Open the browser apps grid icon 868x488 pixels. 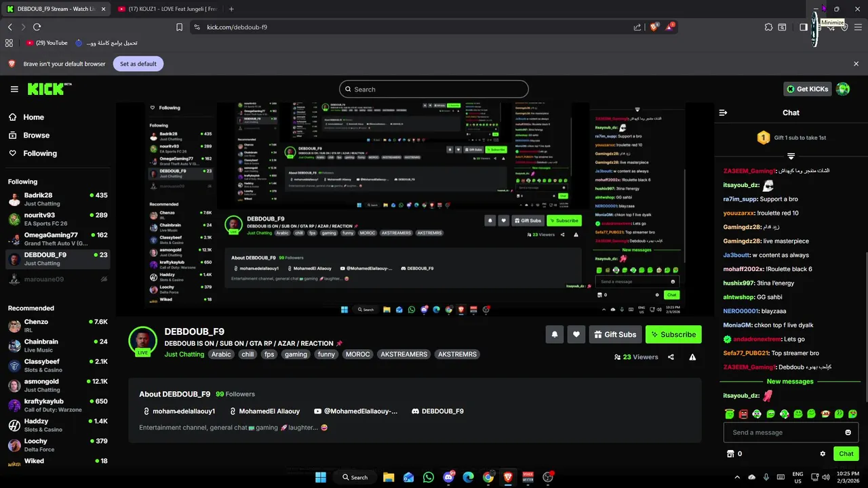click(9, 43)
